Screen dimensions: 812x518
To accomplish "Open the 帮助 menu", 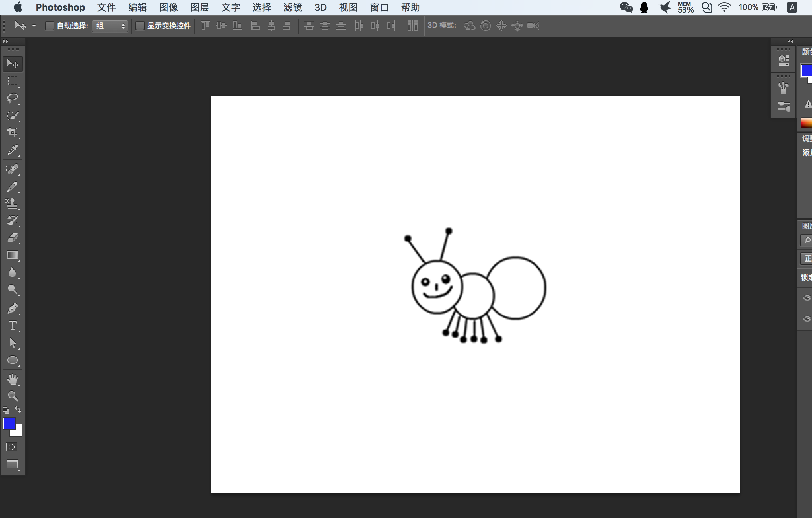I will pos(410,7).
